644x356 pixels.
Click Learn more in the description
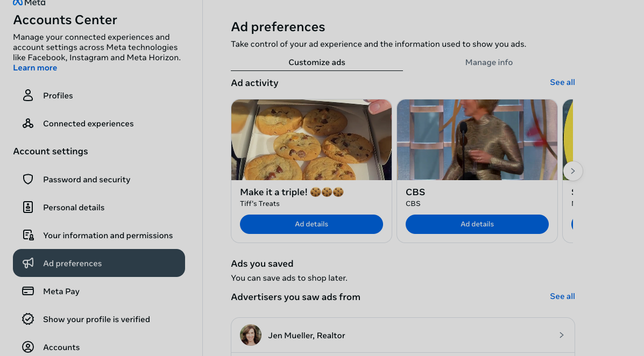(34, 67)
